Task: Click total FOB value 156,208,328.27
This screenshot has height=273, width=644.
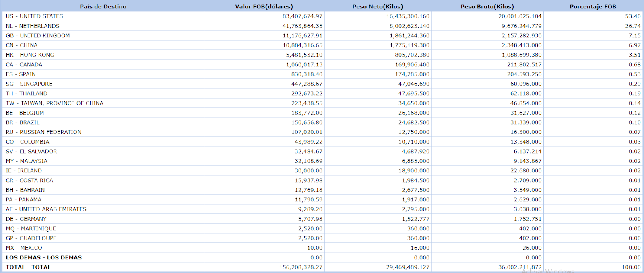Action: coord(301,267)
